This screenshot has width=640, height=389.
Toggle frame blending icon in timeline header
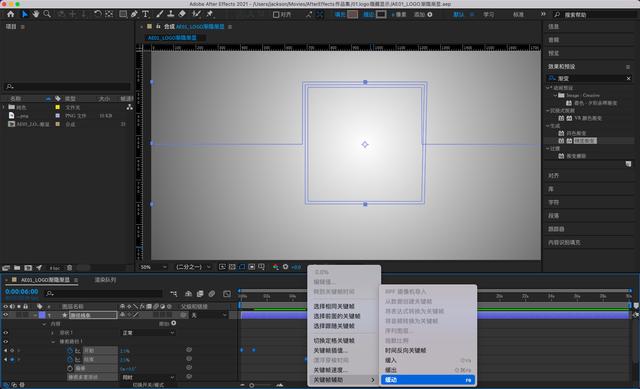coord(200,293)
